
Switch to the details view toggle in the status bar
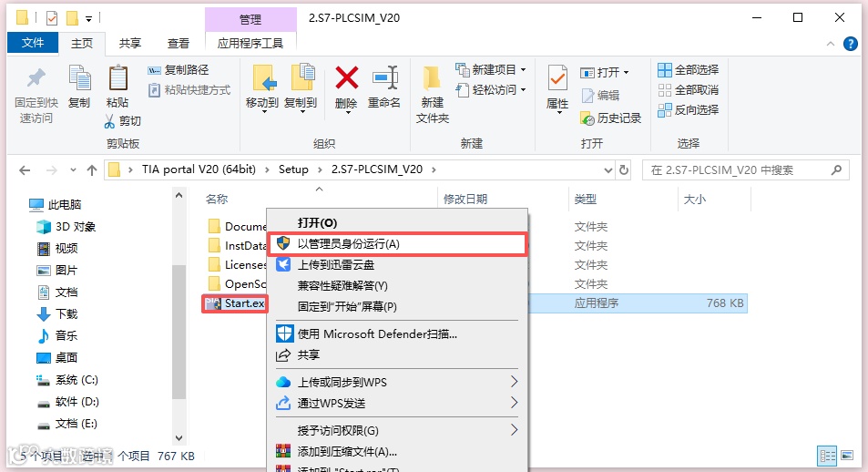pyautogui.click(x=828, y=456)
